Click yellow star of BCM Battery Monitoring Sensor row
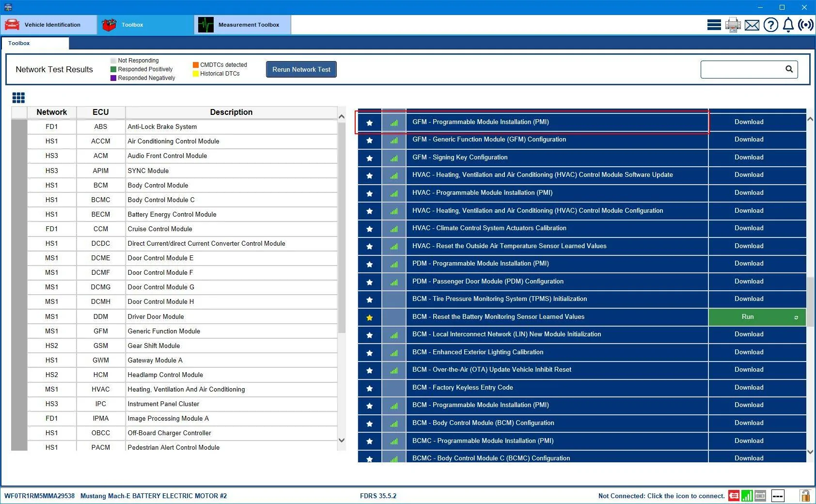Viewport: 816px width, 504px height. pos(370,317)
